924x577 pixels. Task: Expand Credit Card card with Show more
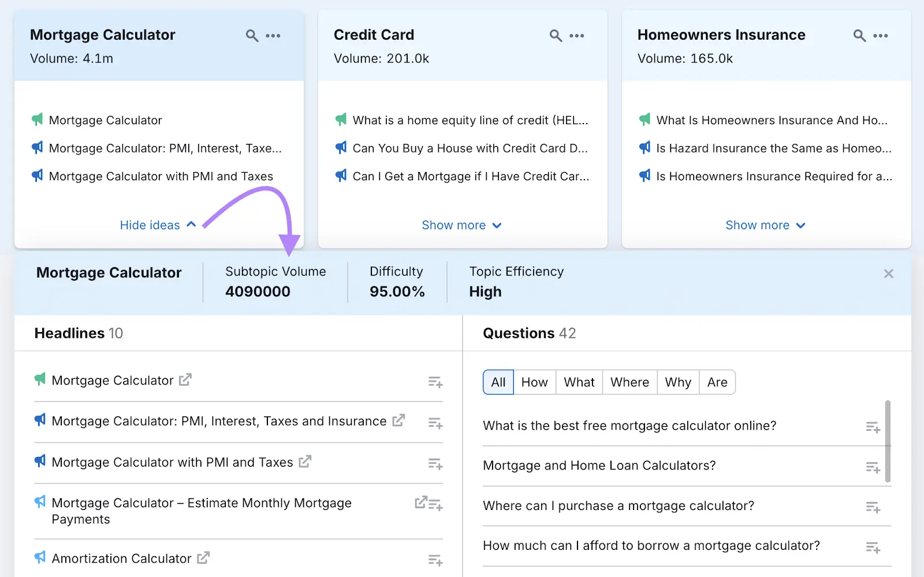tap(461, 225)
